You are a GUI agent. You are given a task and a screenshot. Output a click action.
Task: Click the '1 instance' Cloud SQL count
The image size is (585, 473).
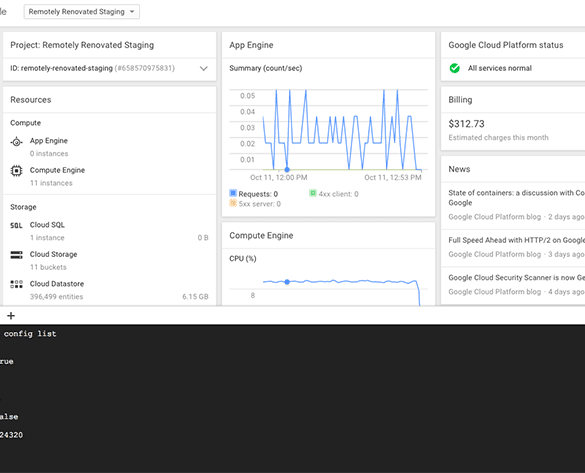(x=47, y=238)
